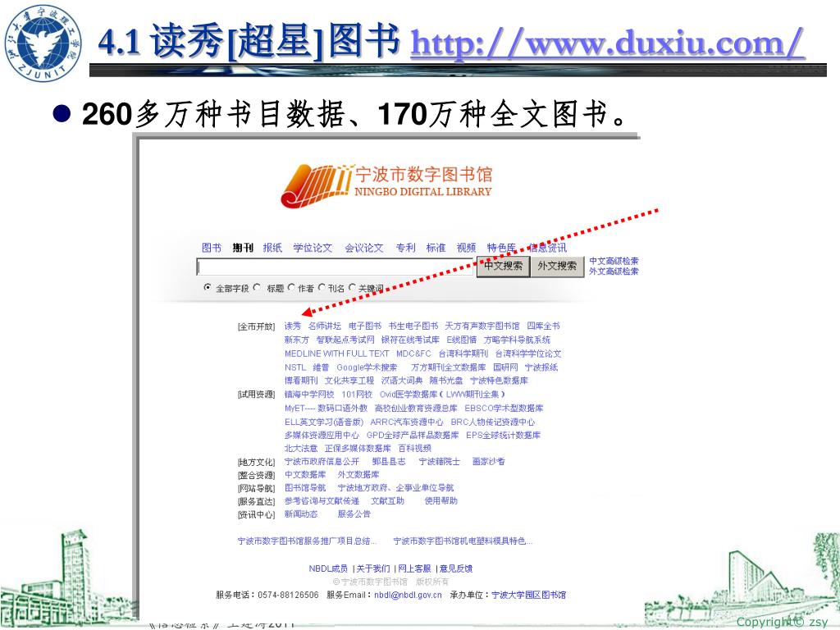This screenshot has height=630, width=840.
Task: Switch to the 学位论文 search tab
Action: [313, 248]
